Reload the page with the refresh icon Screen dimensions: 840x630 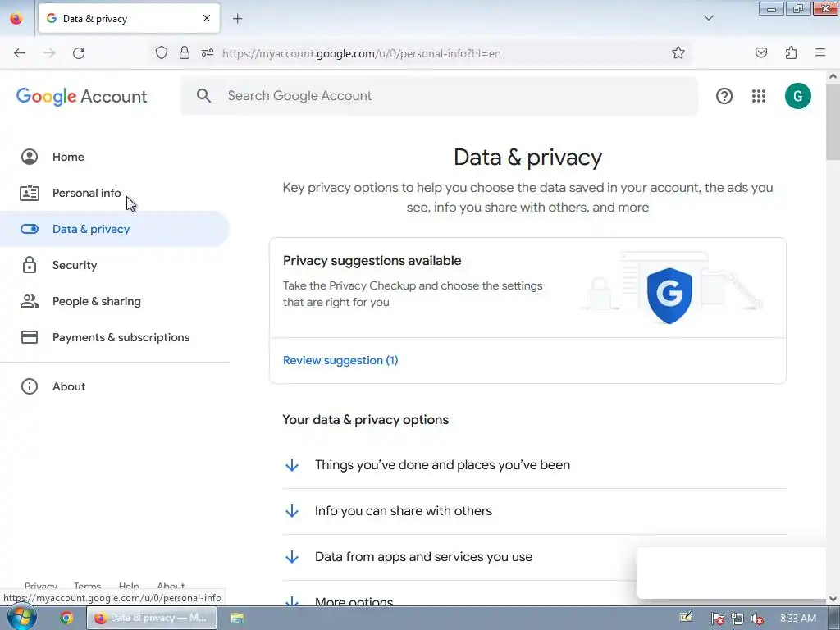tap(79, 53)
